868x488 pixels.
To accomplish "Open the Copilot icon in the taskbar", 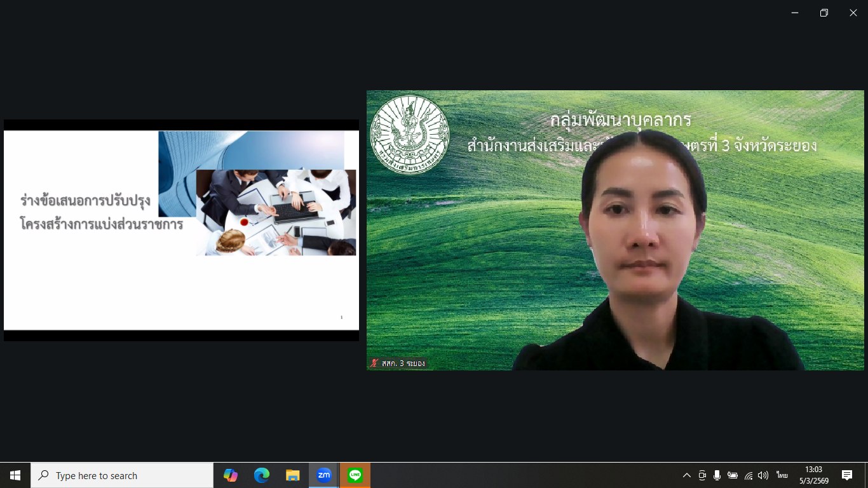I will pos(230,475).
